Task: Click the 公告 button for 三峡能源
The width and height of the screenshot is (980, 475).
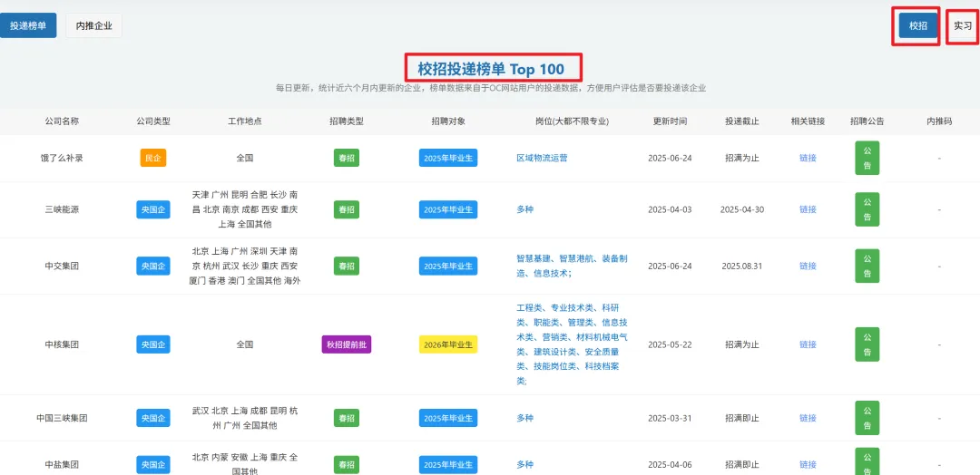Action: (x=867, y=209)
